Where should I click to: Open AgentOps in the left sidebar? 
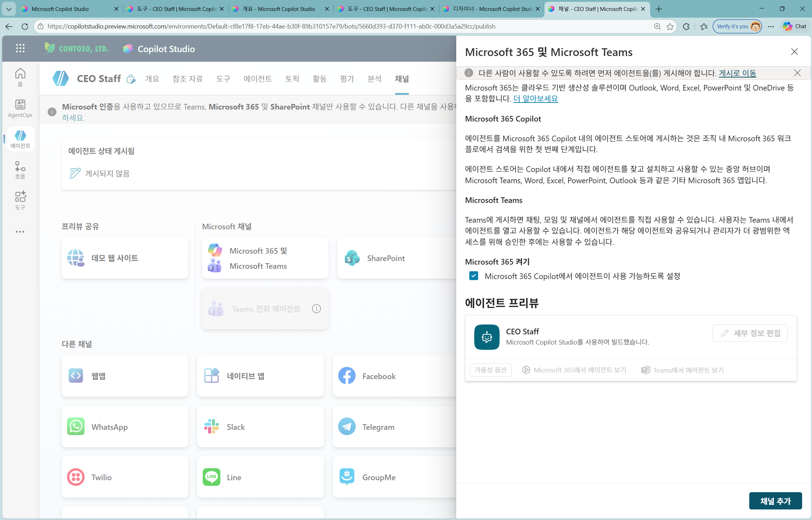pyautogui.click(x=20, y=108)
